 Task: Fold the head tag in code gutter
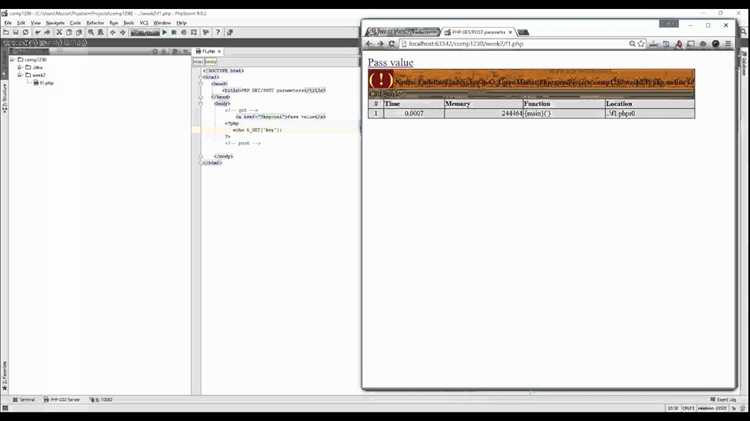201,84
